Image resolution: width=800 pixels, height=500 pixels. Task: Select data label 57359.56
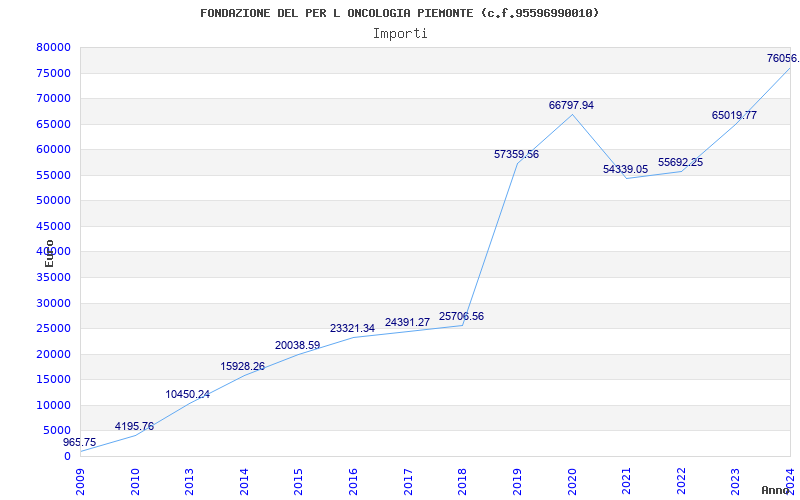point(516,154)
